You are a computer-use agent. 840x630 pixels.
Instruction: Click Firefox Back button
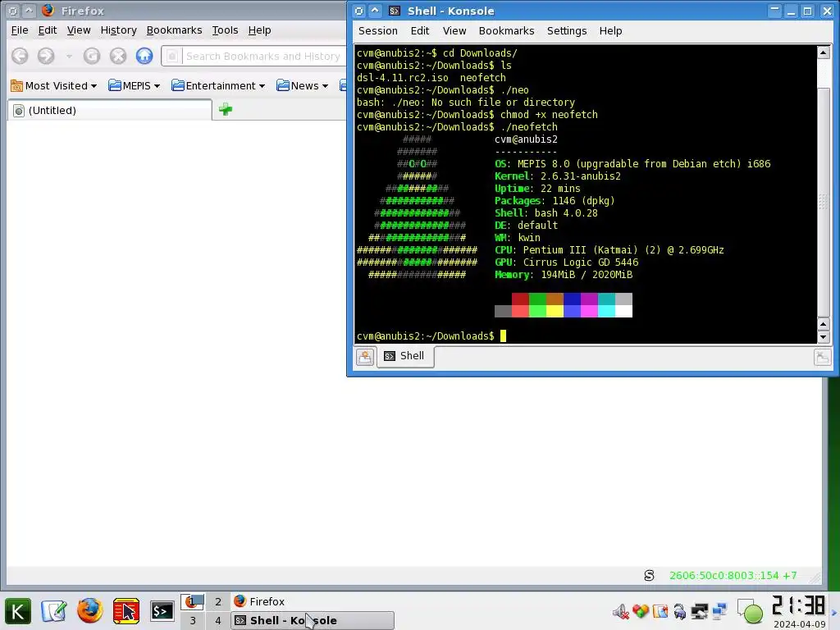(x=20, y=56)
